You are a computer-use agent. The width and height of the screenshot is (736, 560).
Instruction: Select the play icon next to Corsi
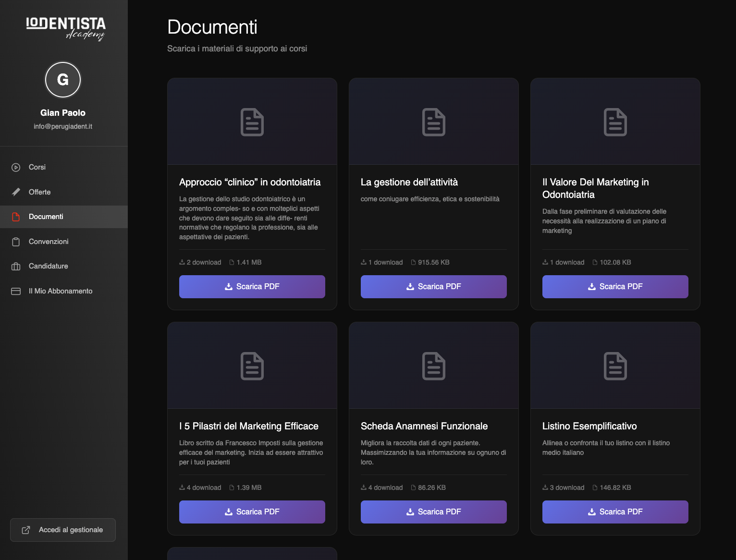pyautogui.click(x=16, y=167)
